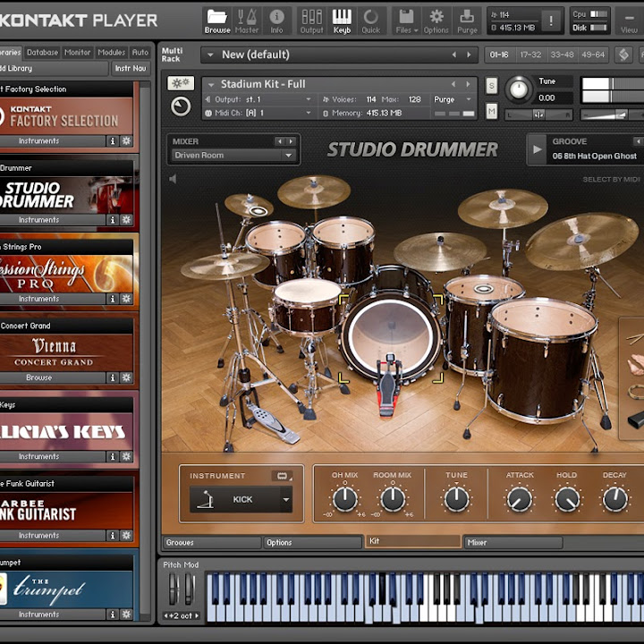Click the snowflake instrument header icon
Image resolution: width=644 pixels, height=644 pixels.
click(181, 83)
